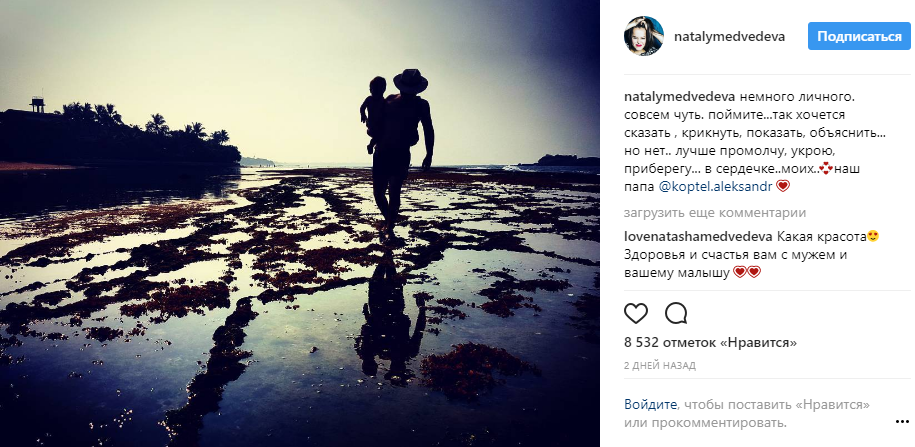Click the 2 дней назад timestamp
The height and width of the screenshot is (447, 915).
click(x=660, y=366)
